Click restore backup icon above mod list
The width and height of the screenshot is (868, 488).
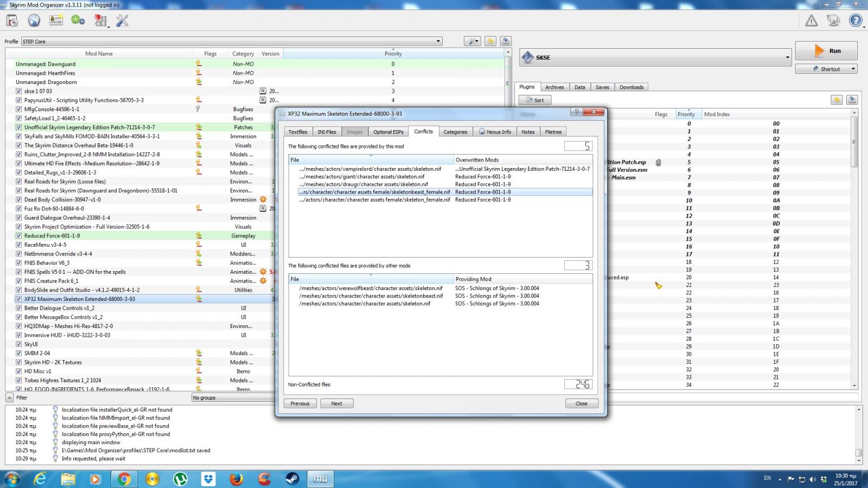[490, 41]
